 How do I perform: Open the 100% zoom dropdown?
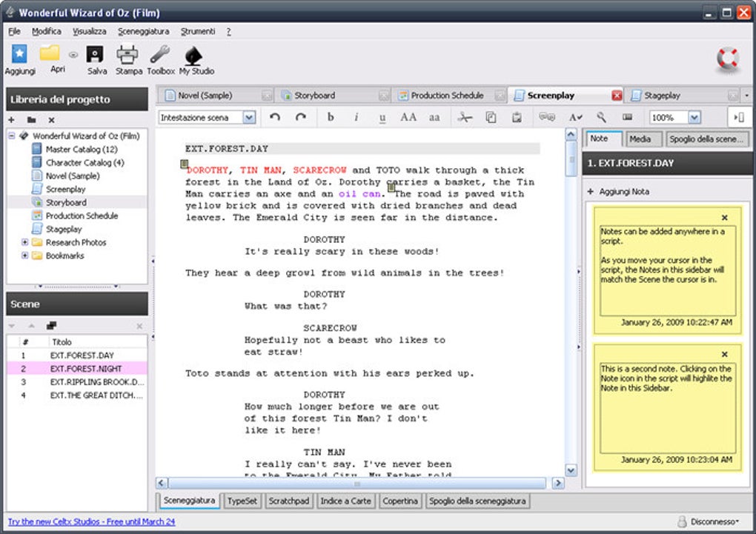coord(694,117)
